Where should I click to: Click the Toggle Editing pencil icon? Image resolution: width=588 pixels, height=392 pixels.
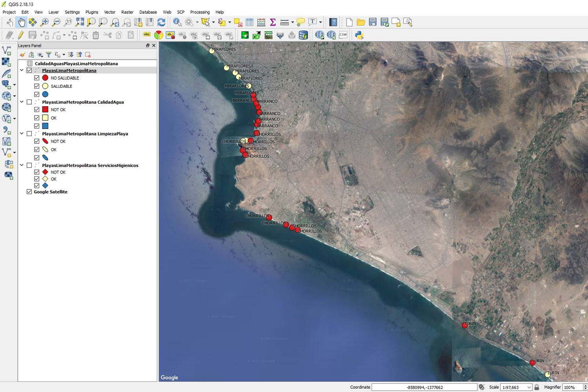tap(21, 35)
